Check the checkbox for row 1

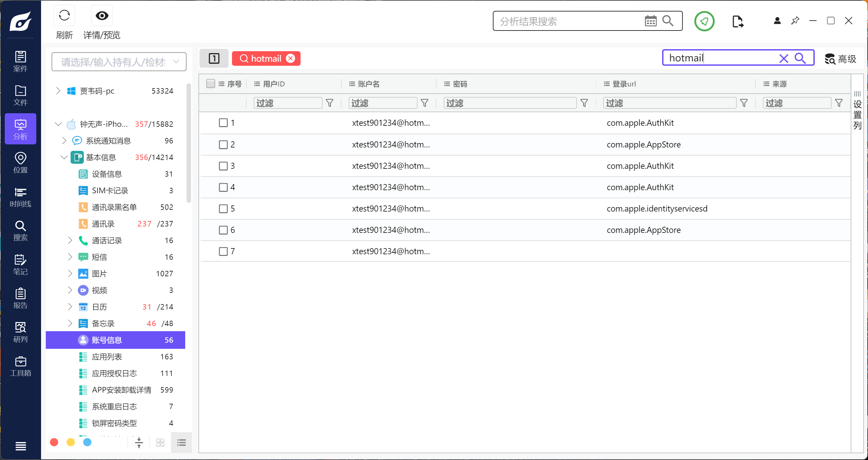[223, 123]
